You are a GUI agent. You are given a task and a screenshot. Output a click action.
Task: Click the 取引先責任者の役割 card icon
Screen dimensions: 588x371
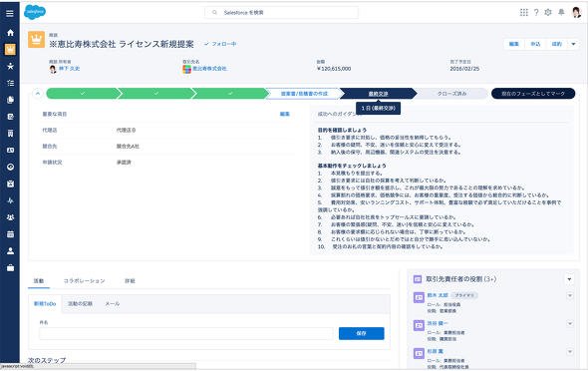418,279
